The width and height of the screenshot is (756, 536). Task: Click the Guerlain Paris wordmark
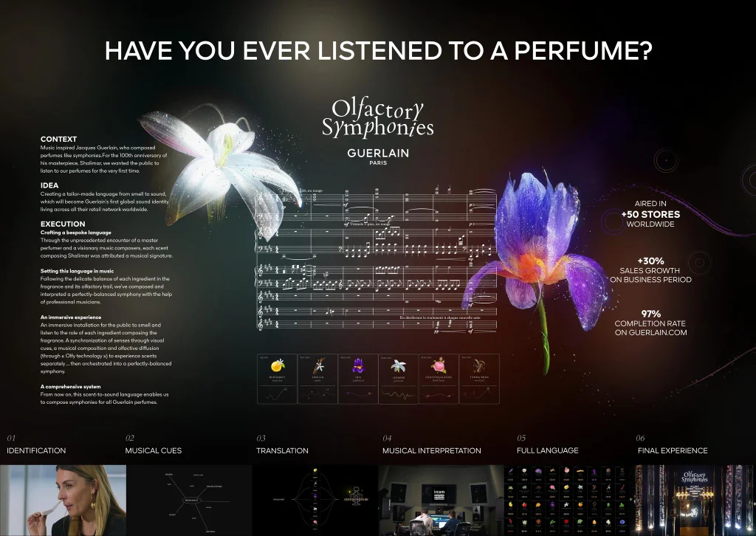(378, 156)
